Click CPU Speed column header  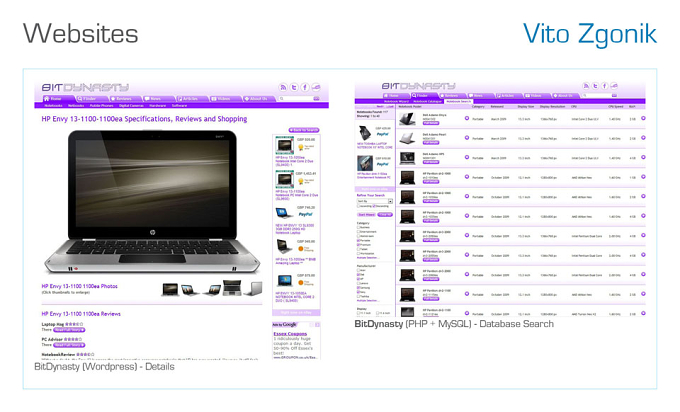(x=615, y=106)
